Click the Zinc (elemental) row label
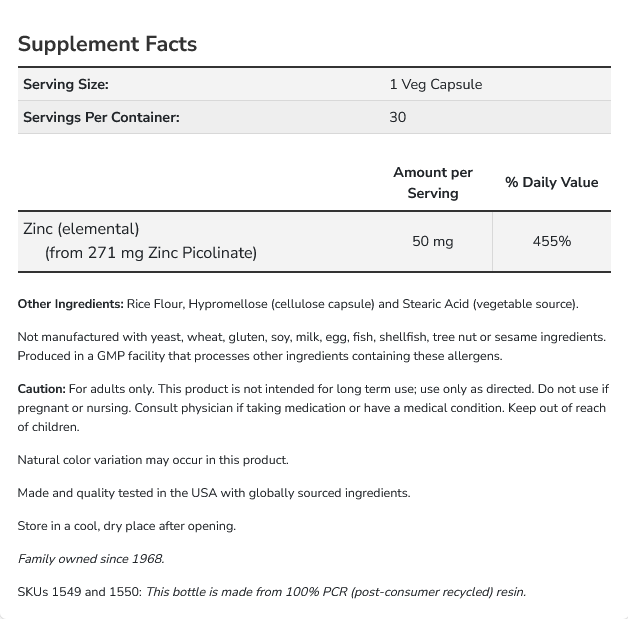628x619 pixels. [x=81, y=229]
